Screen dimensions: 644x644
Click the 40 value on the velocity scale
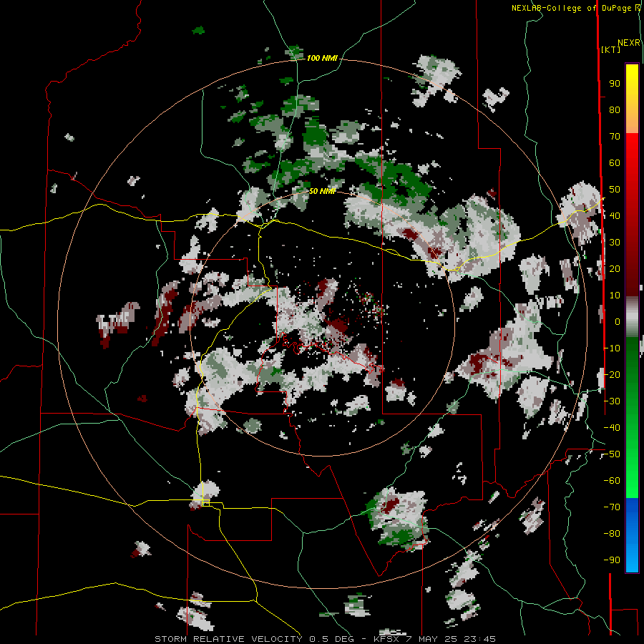tap(615, 215)
